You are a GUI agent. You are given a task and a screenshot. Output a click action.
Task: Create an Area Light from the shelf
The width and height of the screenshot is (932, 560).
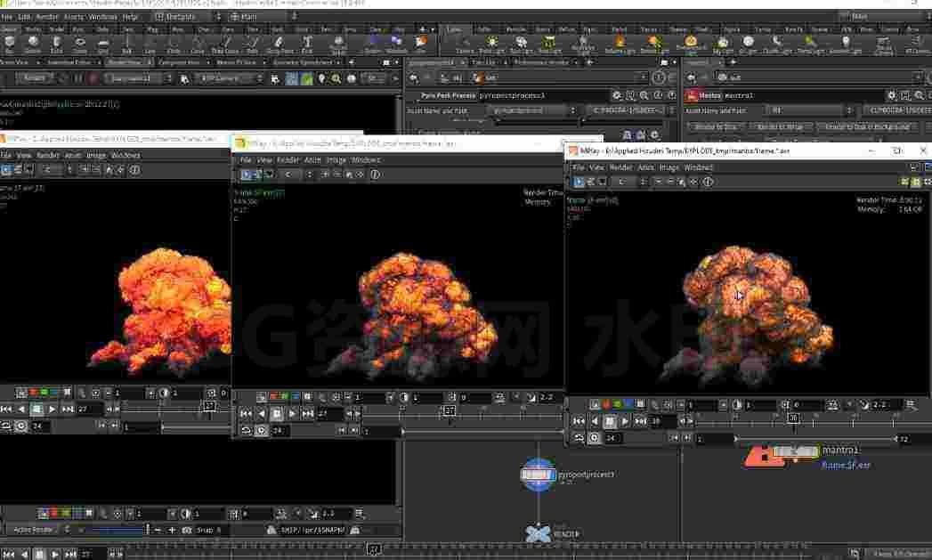point(549,44)
